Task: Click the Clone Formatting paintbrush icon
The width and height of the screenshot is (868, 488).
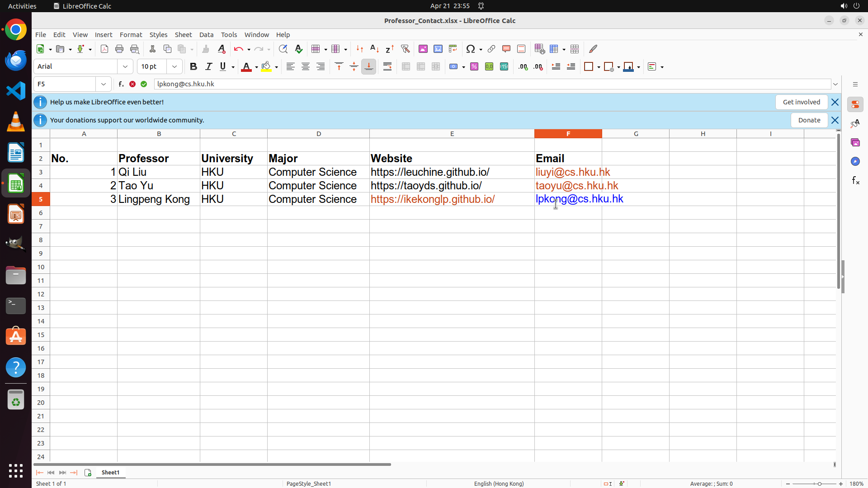Action: [206, 49]
